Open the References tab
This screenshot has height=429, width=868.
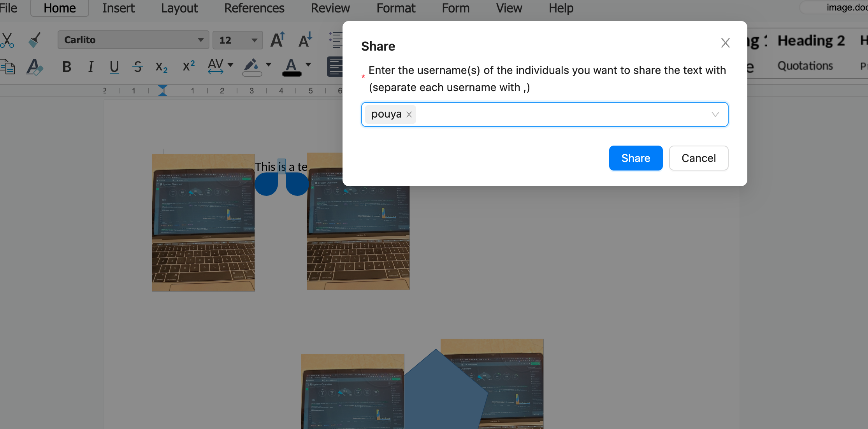[x=254, y=8]
